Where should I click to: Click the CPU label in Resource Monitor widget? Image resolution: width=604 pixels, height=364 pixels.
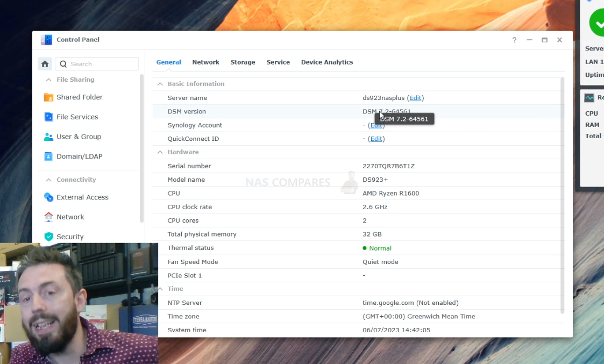point(591,113)
